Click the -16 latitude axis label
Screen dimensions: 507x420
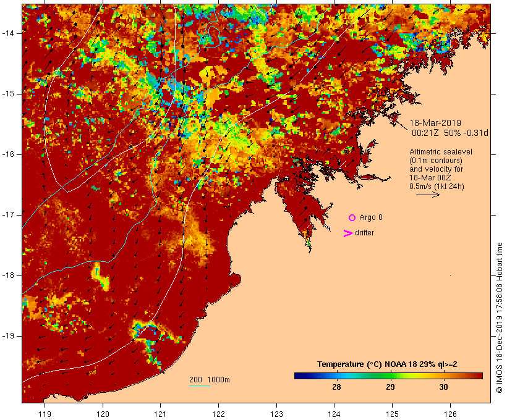pos(8,154)
